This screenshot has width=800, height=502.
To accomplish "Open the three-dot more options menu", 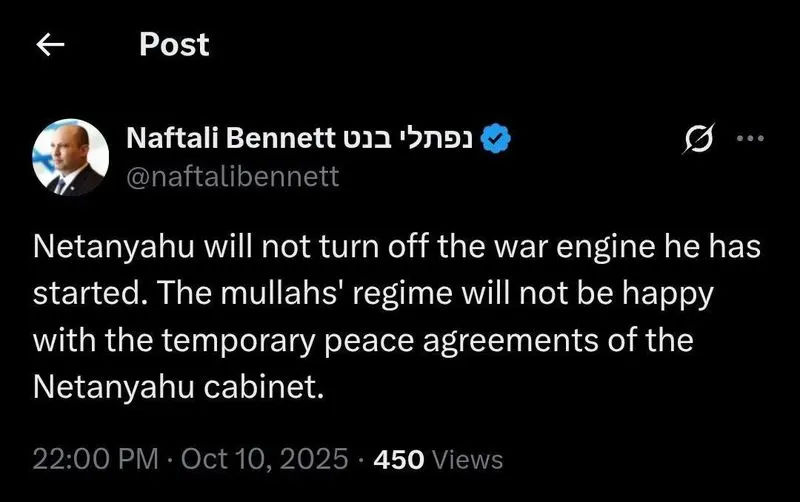I will tap(749, 140).
